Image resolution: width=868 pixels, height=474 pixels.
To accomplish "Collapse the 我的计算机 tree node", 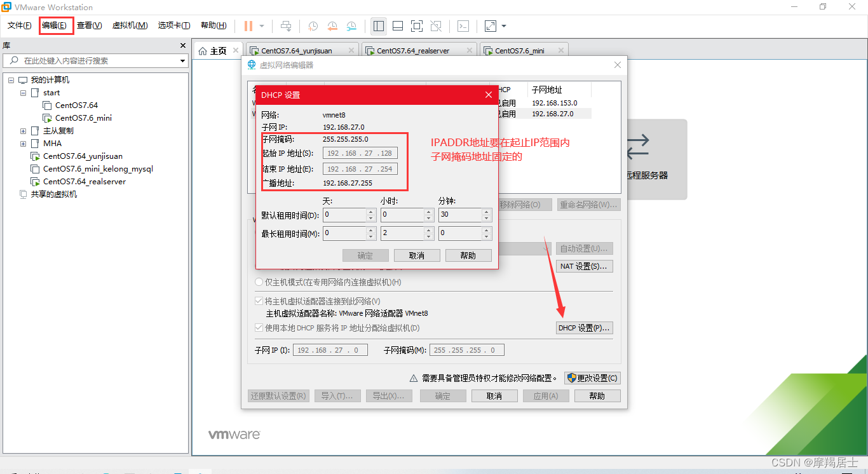I will click(x=11, y=80).
